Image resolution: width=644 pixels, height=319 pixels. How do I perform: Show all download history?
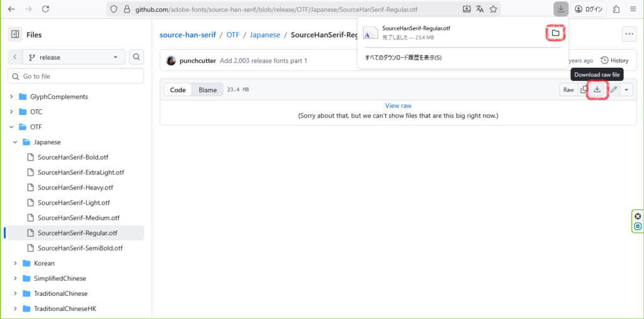(403, 58)
